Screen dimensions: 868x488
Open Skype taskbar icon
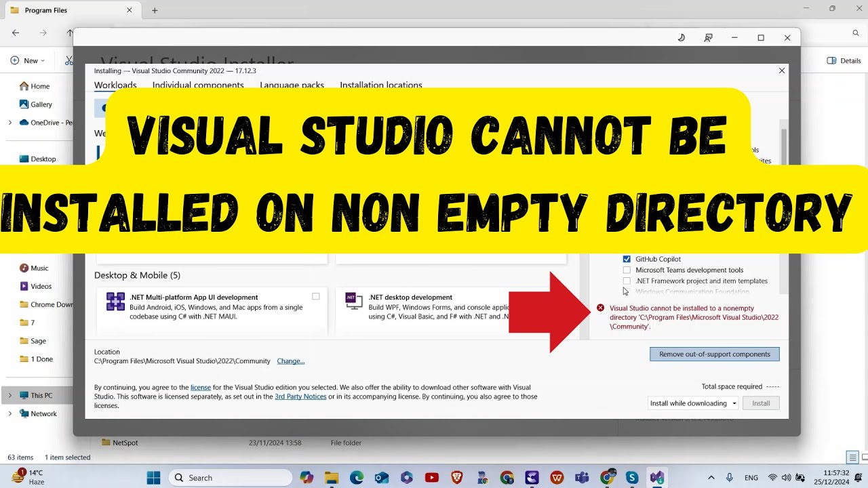coord(632,477)
